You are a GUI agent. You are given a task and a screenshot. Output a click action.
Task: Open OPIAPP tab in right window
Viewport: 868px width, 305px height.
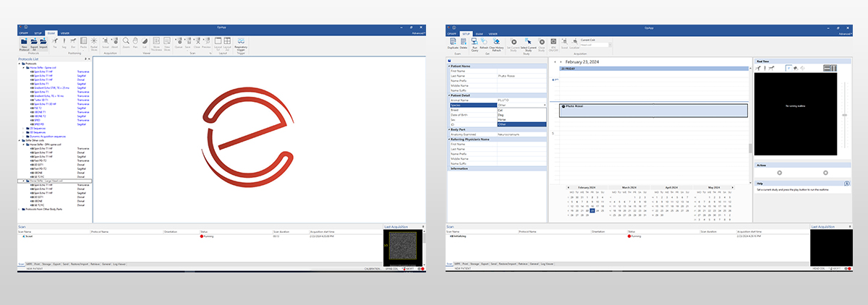pos(451,34)
